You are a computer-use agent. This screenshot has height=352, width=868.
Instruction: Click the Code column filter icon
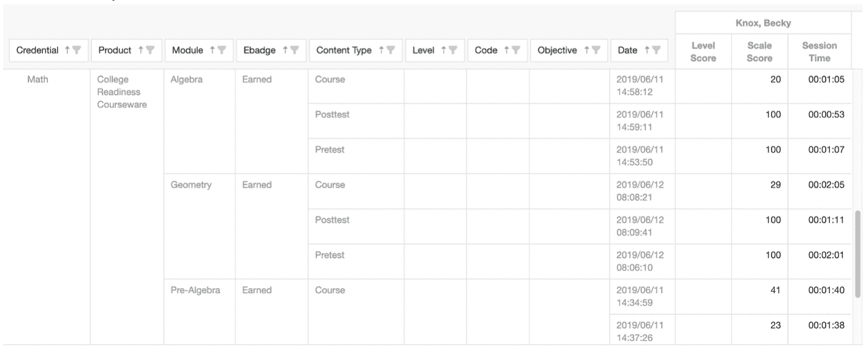coord(516,50)
